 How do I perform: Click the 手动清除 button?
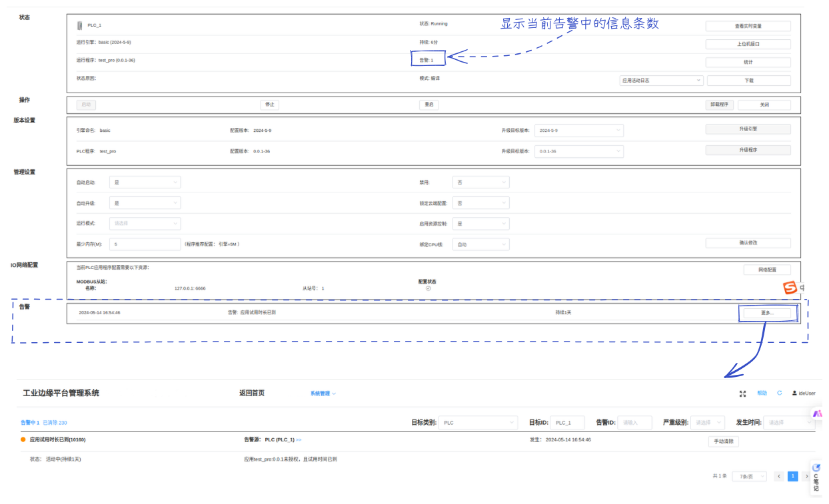tap(723, 441)
